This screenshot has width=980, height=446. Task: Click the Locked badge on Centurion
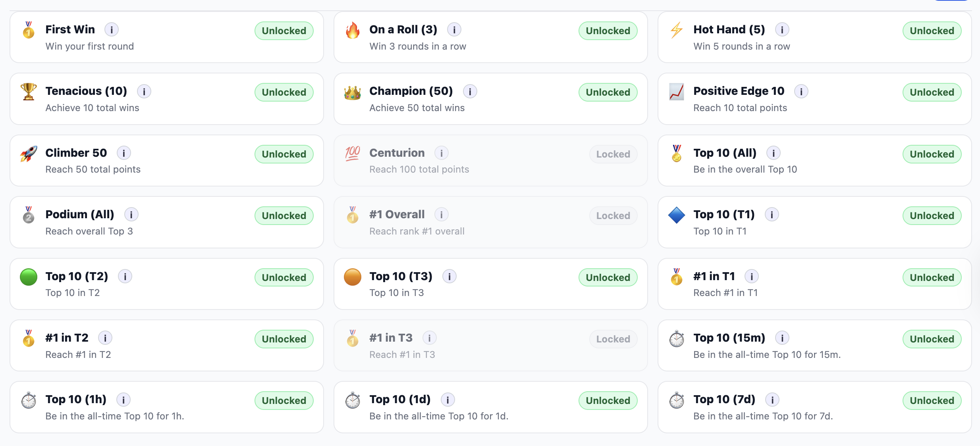point(613,154)
